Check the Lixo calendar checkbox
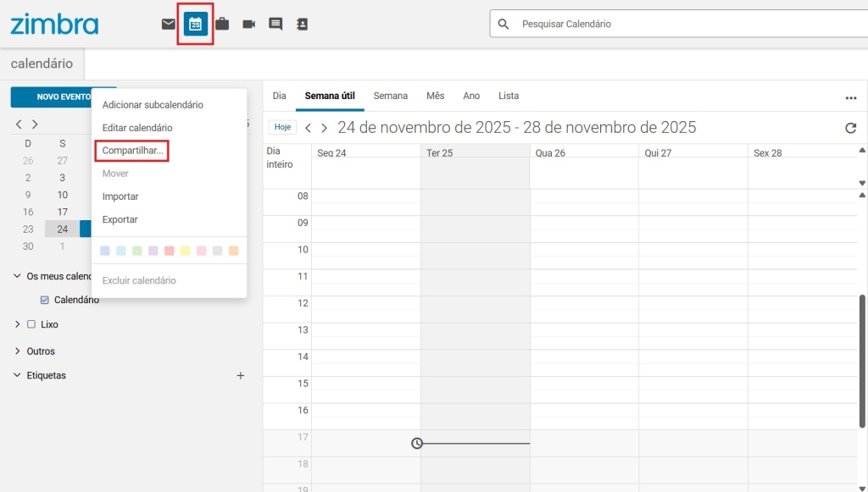This screenshot has height=492, width=868. click(31, 324)
